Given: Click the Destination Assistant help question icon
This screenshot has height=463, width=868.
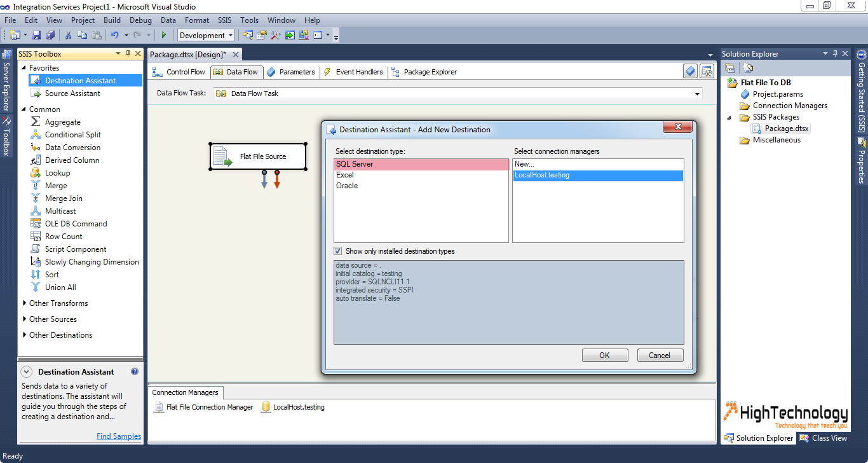Looking at the screenshot, I should pos(135,371).
